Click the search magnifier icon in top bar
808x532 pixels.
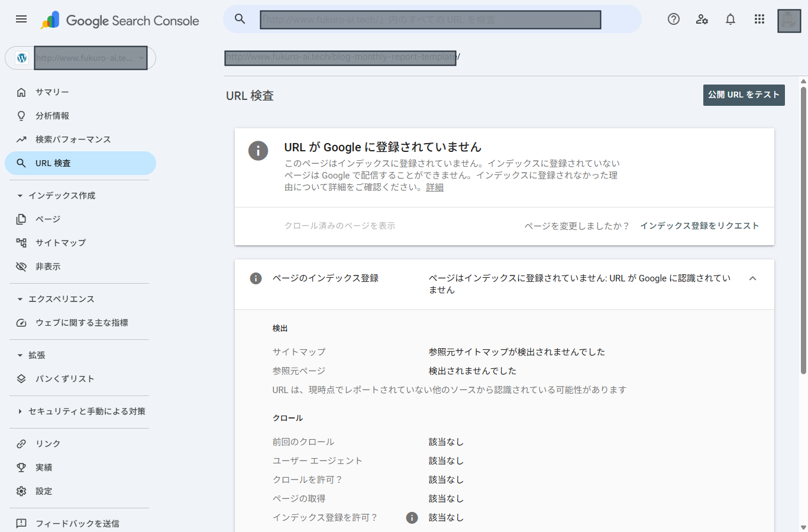pos(240,19)
